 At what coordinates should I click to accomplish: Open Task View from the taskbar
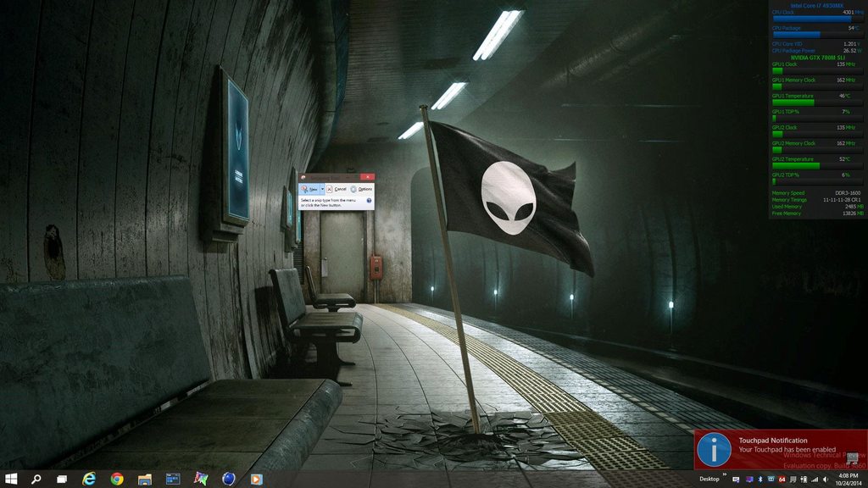pyautogui.click(x=62, y=479)
